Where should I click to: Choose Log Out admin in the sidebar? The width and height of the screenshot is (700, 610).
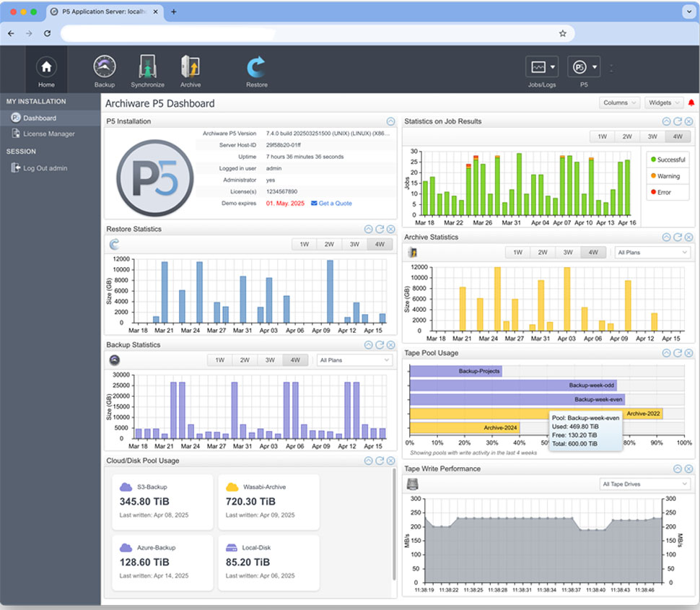click(x=50, y=168)
